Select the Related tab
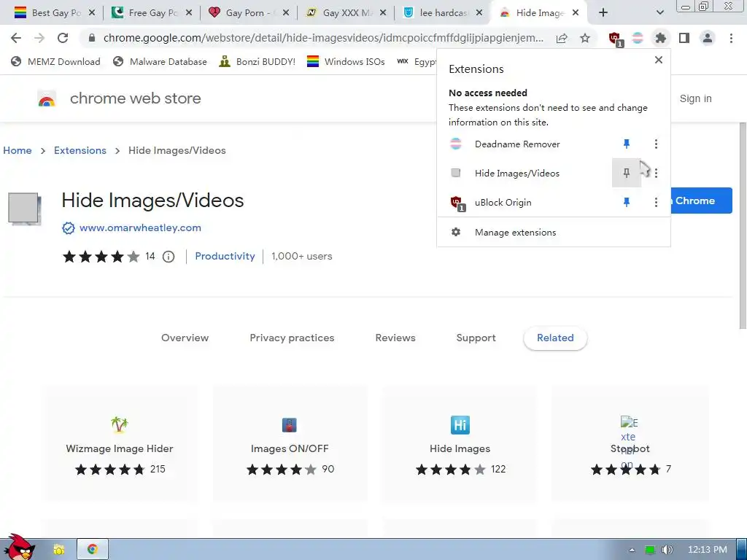747x560 pixels. click(555, 338)
